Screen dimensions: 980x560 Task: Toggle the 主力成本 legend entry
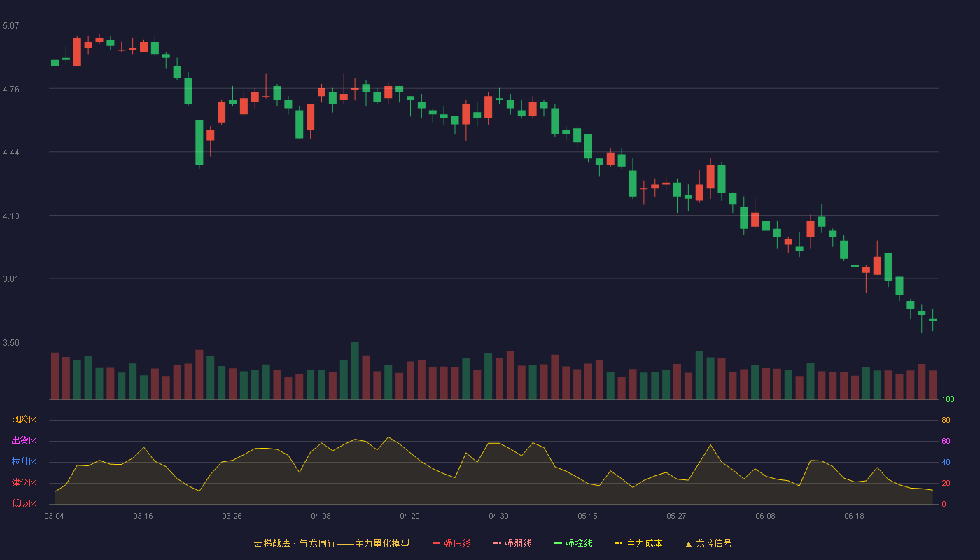point(638,543)
